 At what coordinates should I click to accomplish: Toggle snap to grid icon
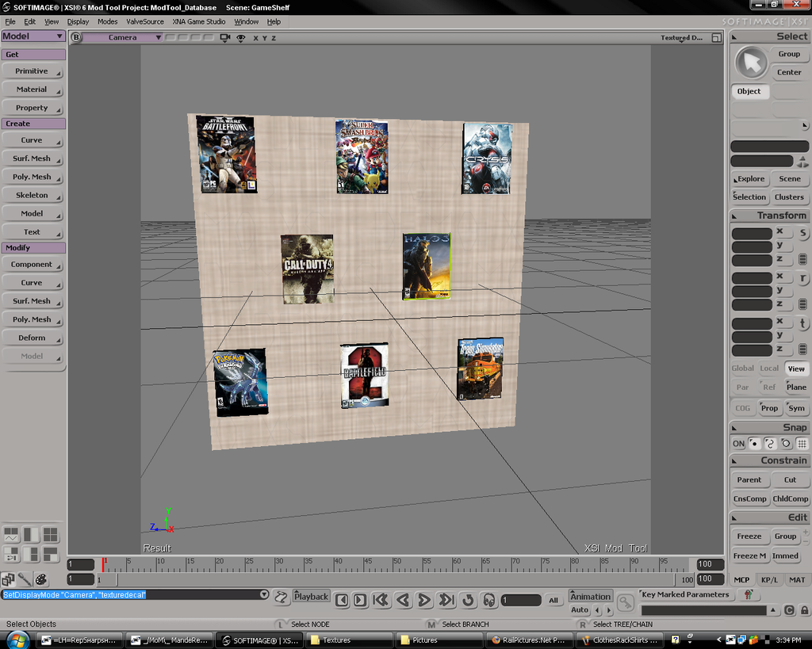point(802,444)
